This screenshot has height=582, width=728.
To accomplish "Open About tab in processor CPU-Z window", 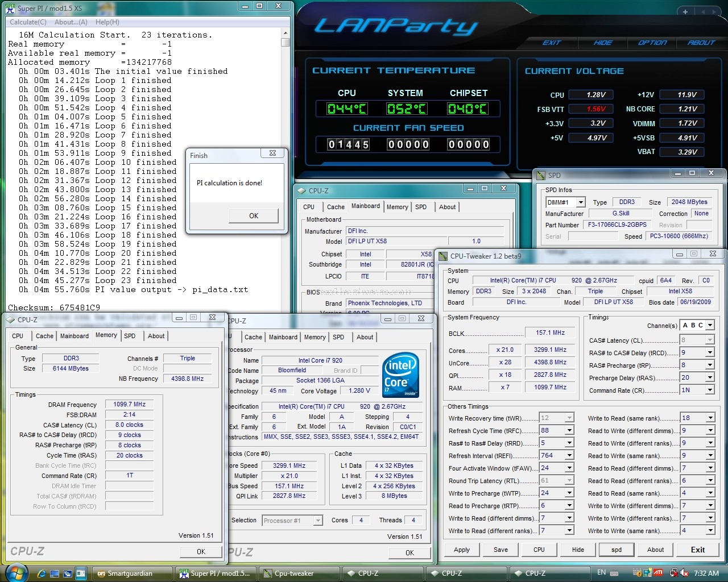I will (365, 337).
